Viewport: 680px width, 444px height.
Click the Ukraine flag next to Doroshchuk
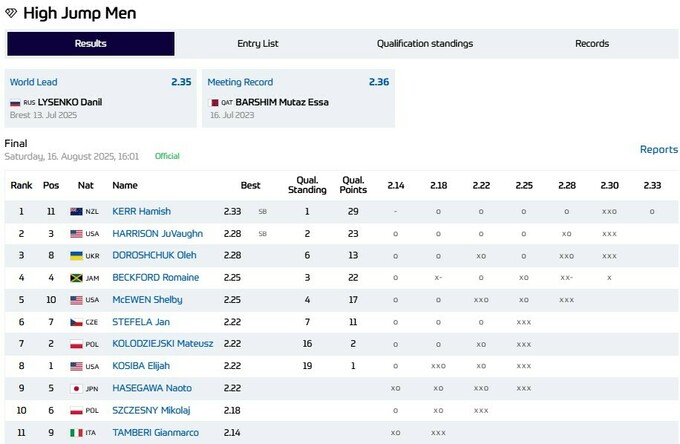pos(76,256)
